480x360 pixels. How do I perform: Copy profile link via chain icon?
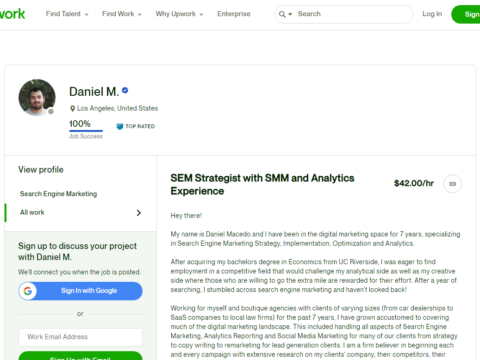tap(452, 184)
